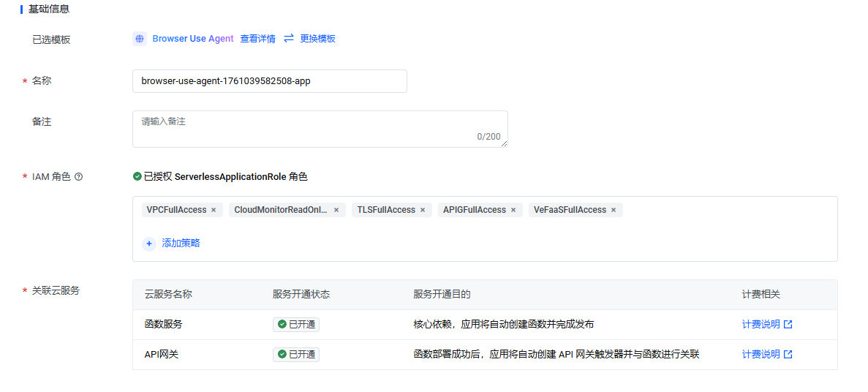Remove the APIGFullAccess policy tag
868x392 pixels.
click(513, 210)
